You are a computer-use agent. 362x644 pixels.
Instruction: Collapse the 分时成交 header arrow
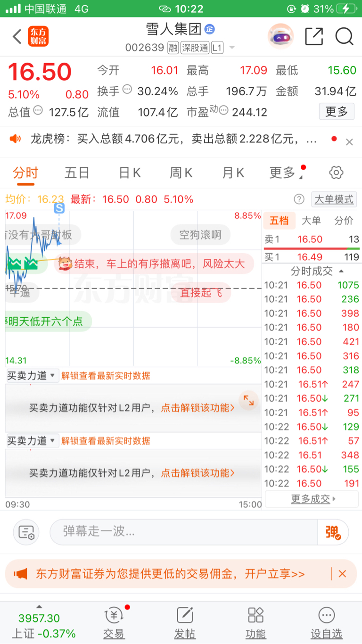tap(341, 271)
